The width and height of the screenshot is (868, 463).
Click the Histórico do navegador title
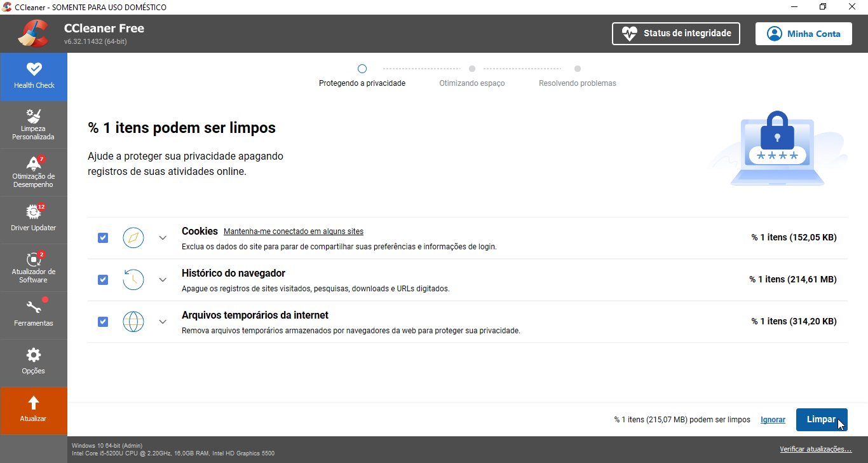233,273
